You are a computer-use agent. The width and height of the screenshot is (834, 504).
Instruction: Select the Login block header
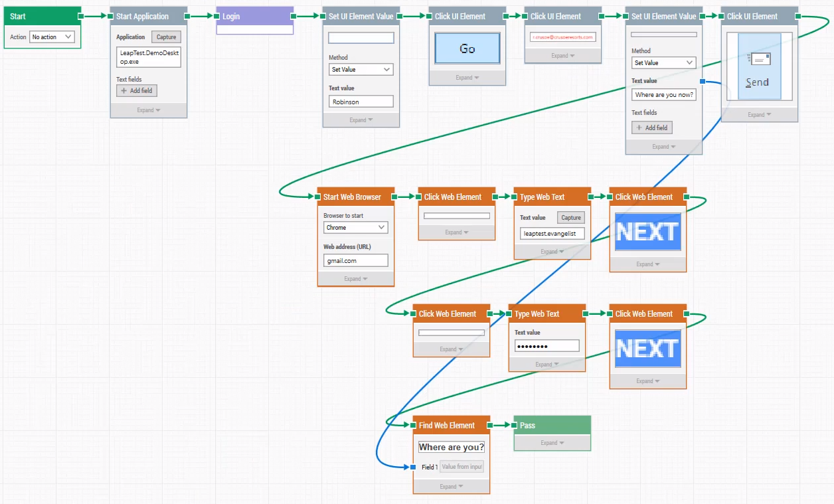pyautogui.click(x=255, y=16)
